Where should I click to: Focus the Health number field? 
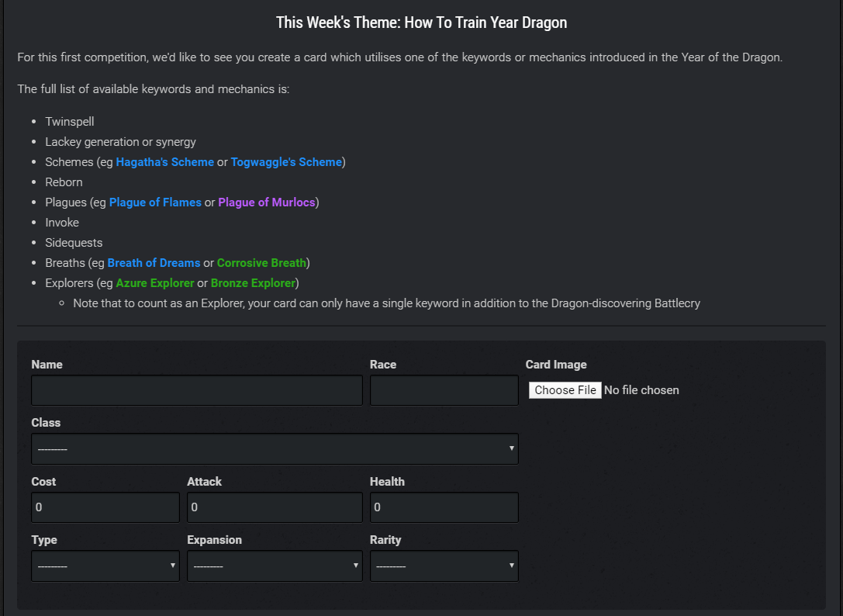tap(444, 507)
